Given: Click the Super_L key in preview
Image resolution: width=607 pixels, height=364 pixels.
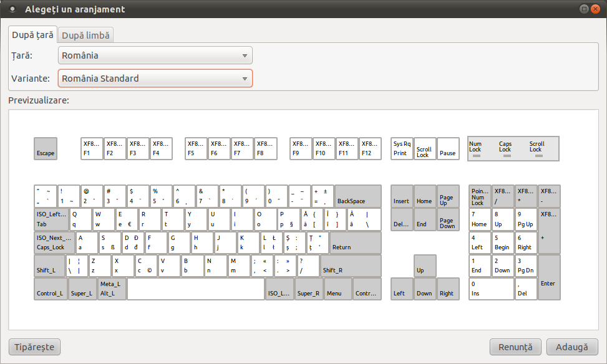Looking at the screenshot, I should (x=82, y=289).
